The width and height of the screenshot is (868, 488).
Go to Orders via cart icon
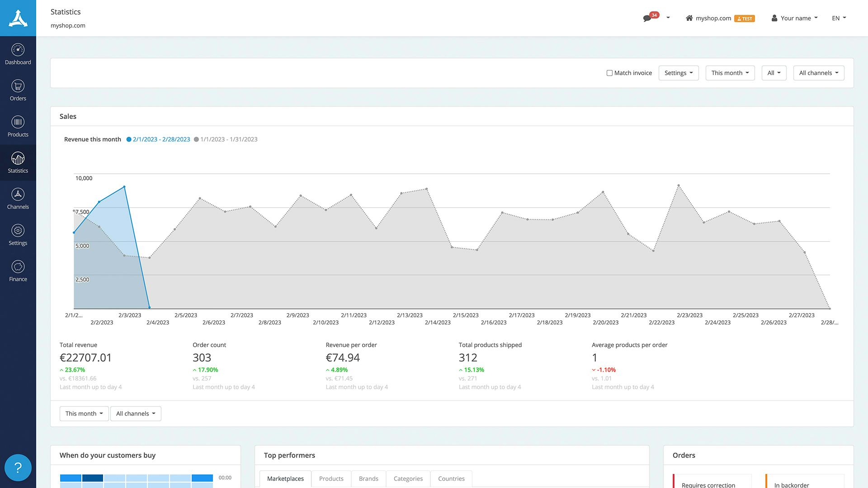click(x=18, y=86)
